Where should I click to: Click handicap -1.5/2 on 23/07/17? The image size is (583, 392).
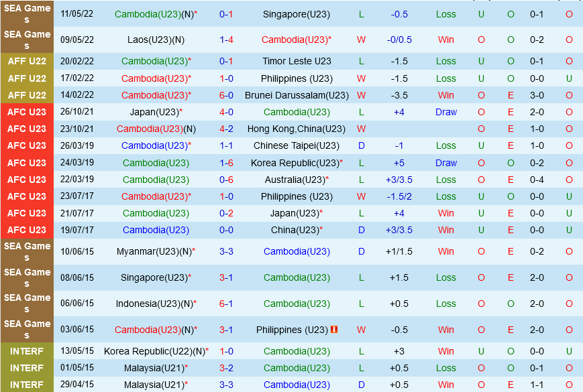pyautogui.click(x=399, y=196)
